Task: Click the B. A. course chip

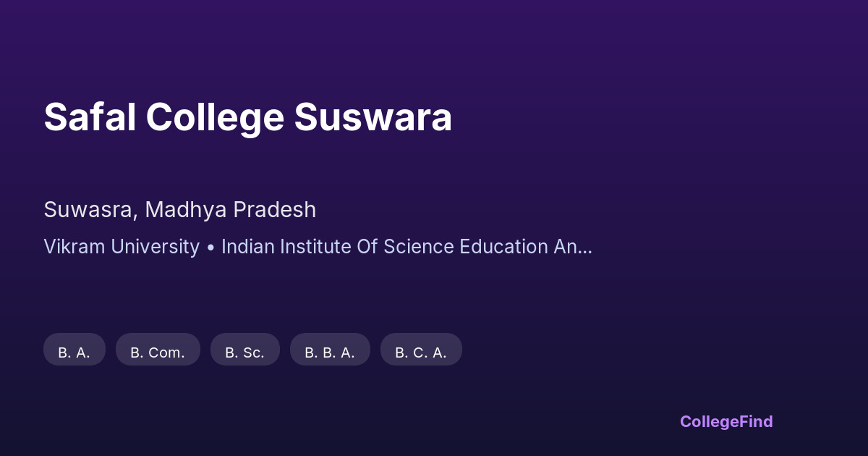Action: click(x=75, y=350)
